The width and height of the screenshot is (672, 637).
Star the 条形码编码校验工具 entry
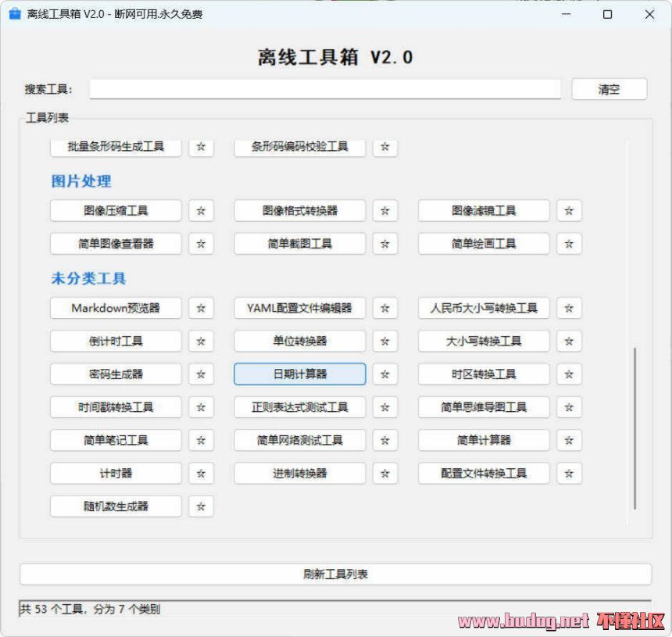384,146
